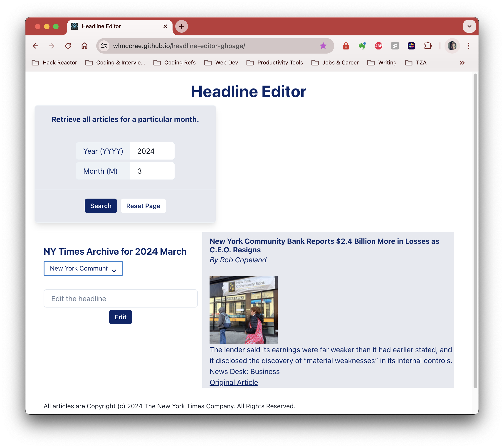Open the Coding & Interview bookmarks folder

(x=115, y=63)
